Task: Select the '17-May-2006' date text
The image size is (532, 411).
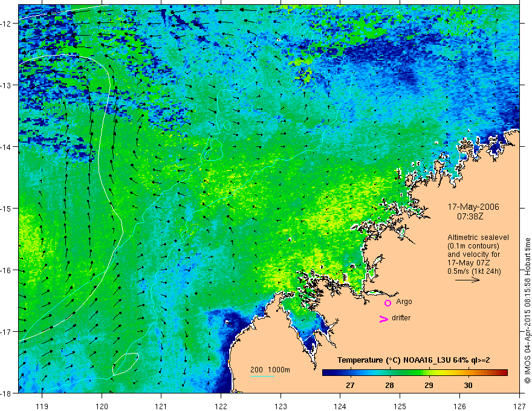Action: 473,207
